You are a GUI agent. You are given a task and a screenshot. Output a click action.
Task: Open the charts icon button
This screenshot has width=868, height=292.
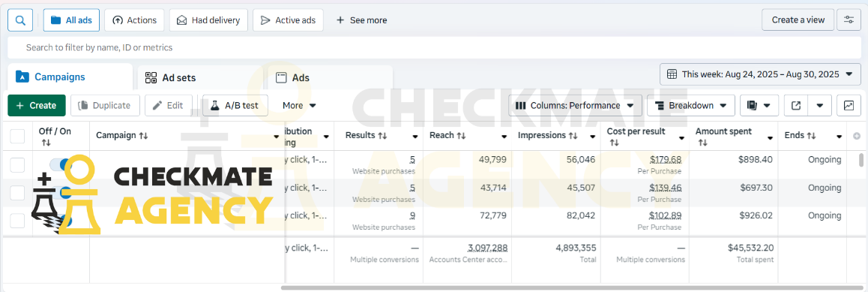tap(849, 105)
